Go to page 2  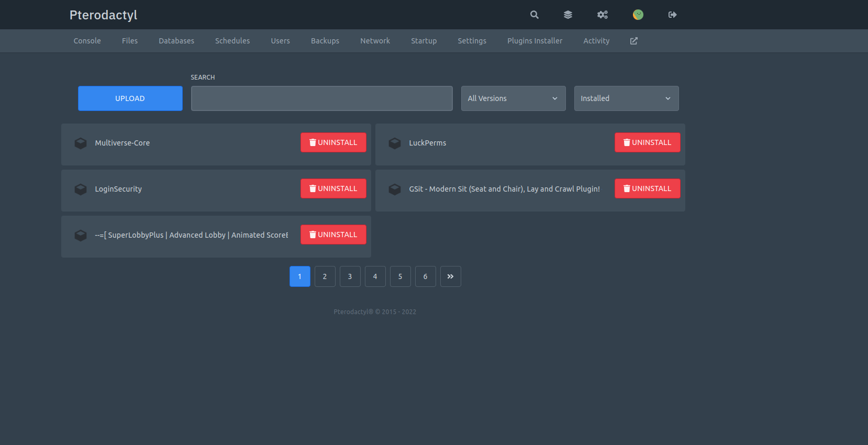pos(325,276)
